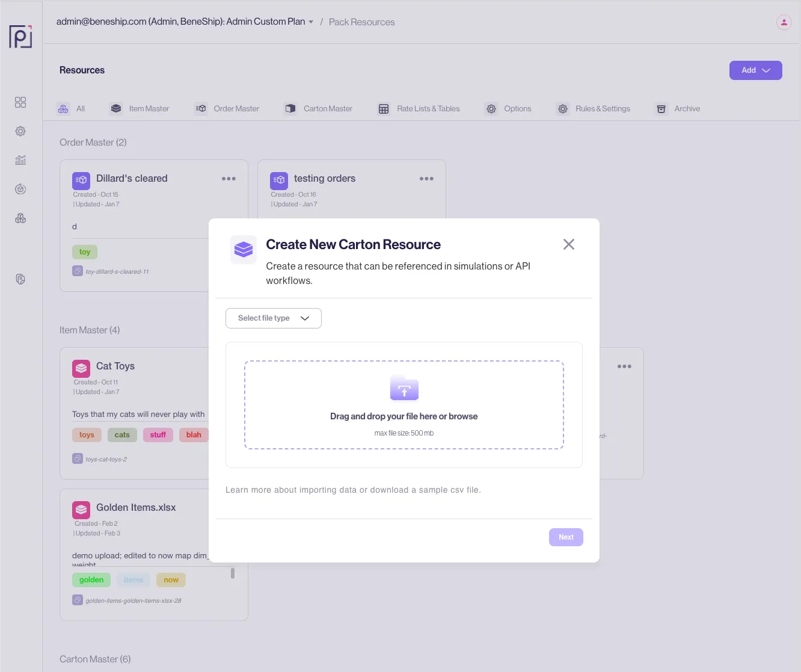
Task: Click the 'toys' tag on Cat Toys
Action: pos(87,435)
